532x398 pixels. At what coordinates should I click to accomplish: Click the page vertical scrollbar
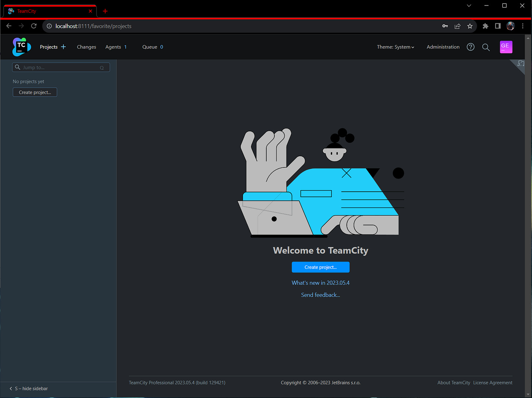point(528,216)
